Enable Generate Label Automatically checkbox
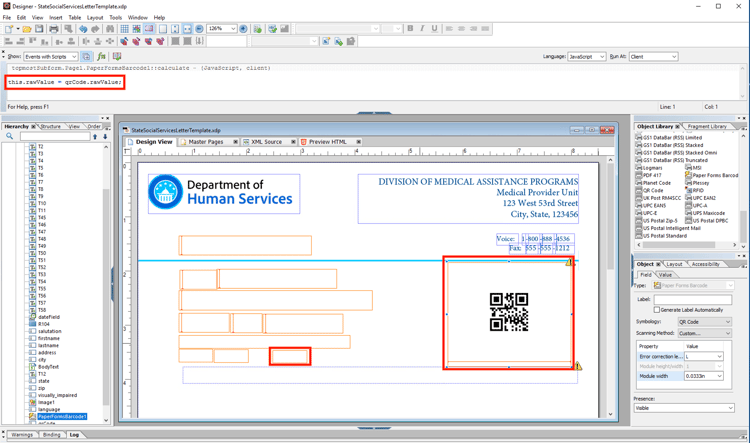Image resolution: width=750 pixels, height=443 pixels. pyautogui.click(x=657, y=310)
